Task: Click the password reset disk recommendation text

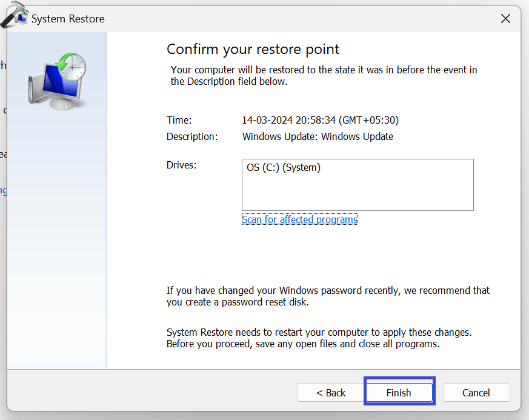Action: 328,296
